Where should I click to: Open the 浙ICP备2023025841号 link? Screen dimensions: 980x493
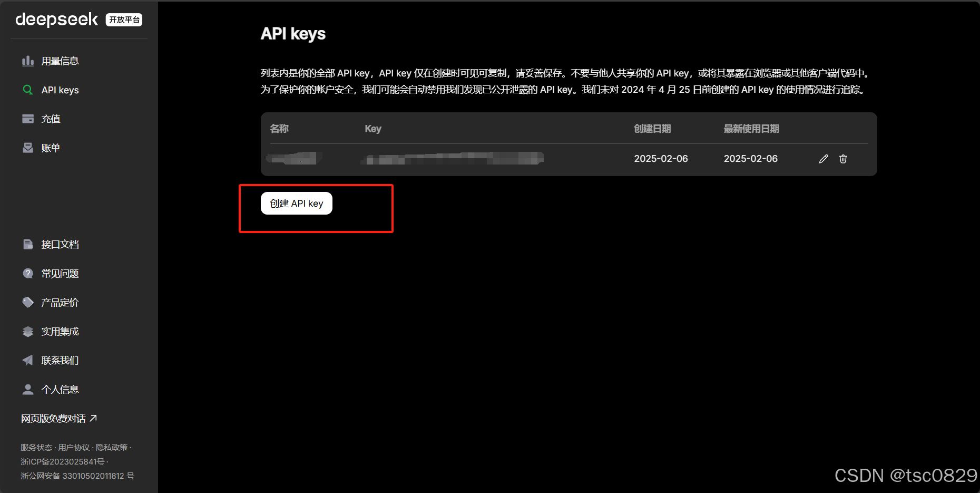[x=62, y=461]
